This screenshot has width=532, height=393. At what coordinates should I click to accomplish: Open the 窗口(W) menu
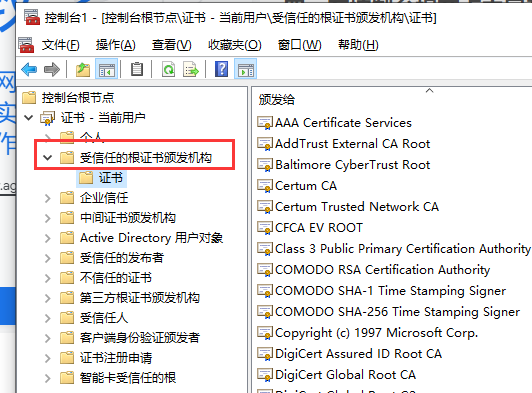(x=299, y=45)
